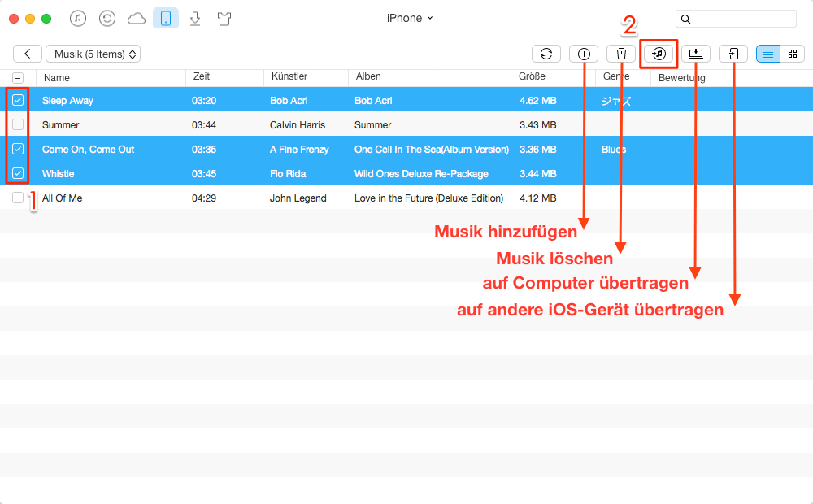Click the add music plus button
The height and width of the screenshot is (504, 813).
[584, 54]
